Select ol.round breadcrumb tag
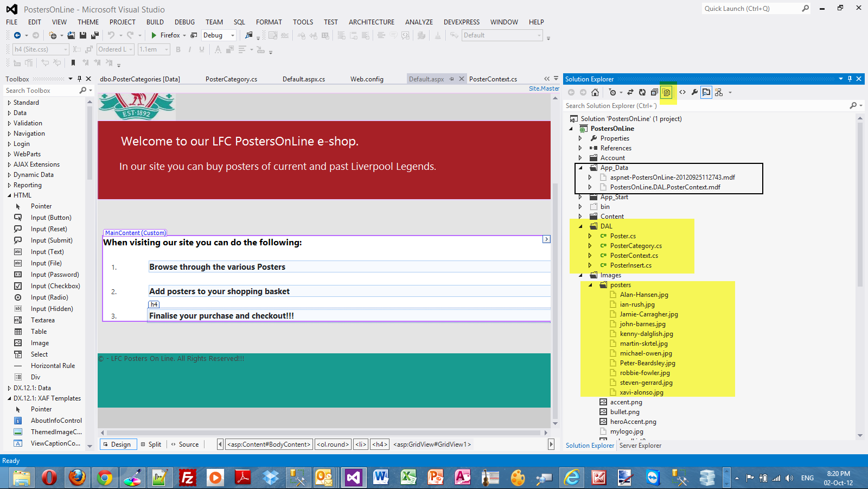Screen dimensions: 868x489 333,444
